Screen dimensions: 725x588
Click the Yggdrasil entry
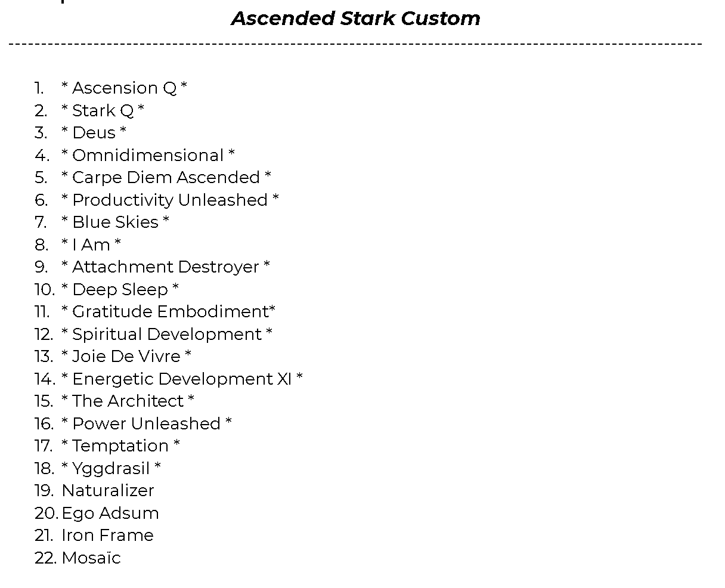point(111,469)
